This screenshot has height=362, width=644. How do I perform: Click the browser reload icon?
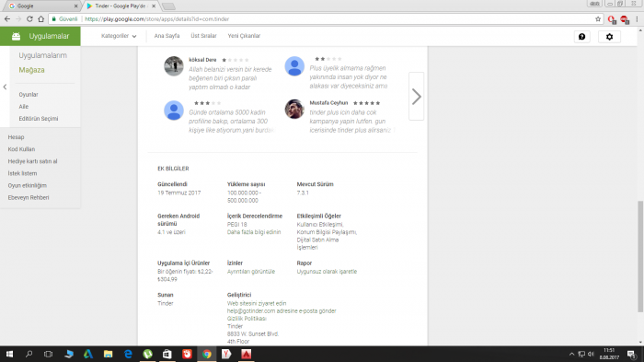(29, 19)
